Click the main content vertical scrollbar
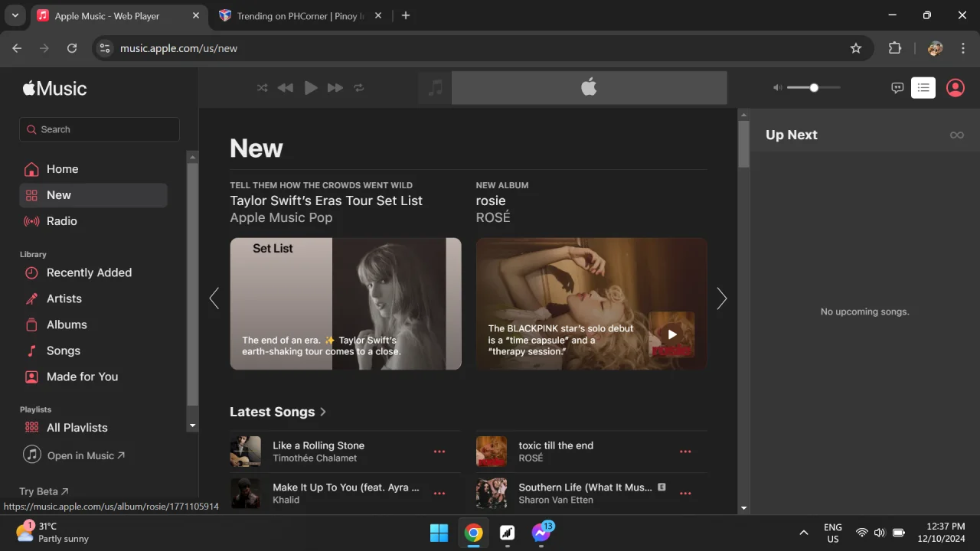The height and width of the screenshot is (551, 980). click(743, 144)
